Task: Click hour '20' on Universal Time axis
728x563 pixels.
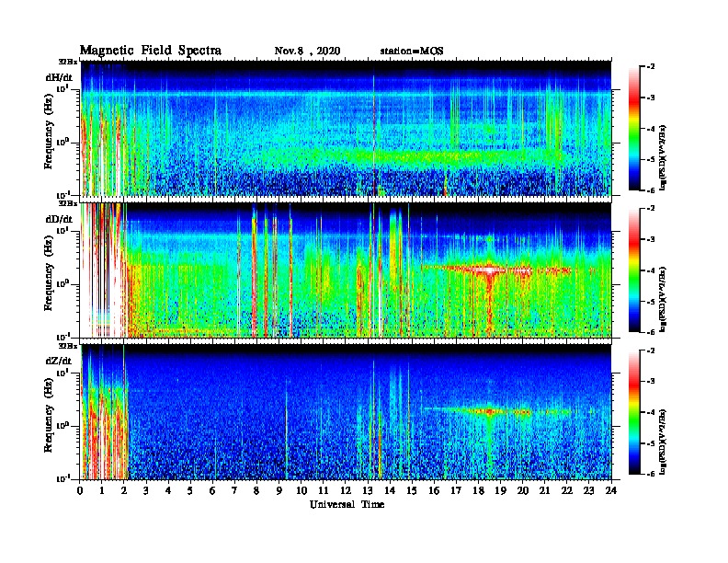Action: (x=523, y=490)
